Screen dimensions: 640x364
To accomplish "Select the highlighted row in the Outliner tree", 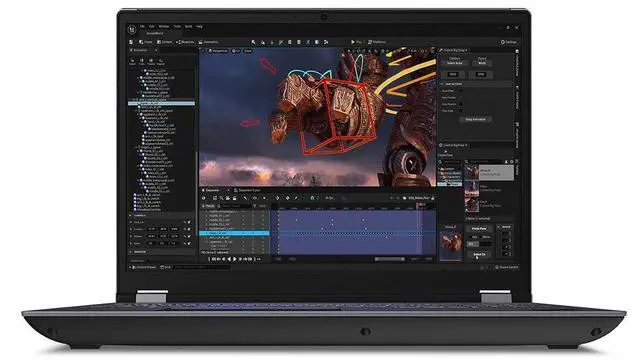I will (x=162, y=104).
